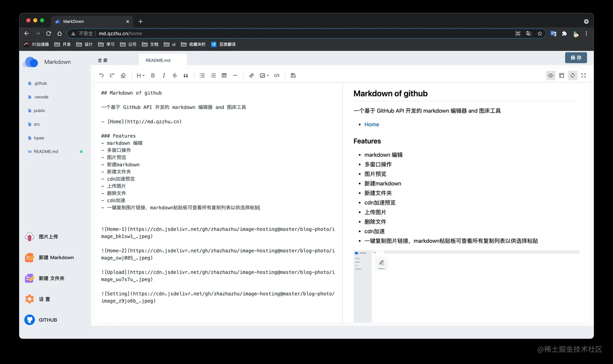Toggle the layout panel icon beside the eye

(562, 75)
